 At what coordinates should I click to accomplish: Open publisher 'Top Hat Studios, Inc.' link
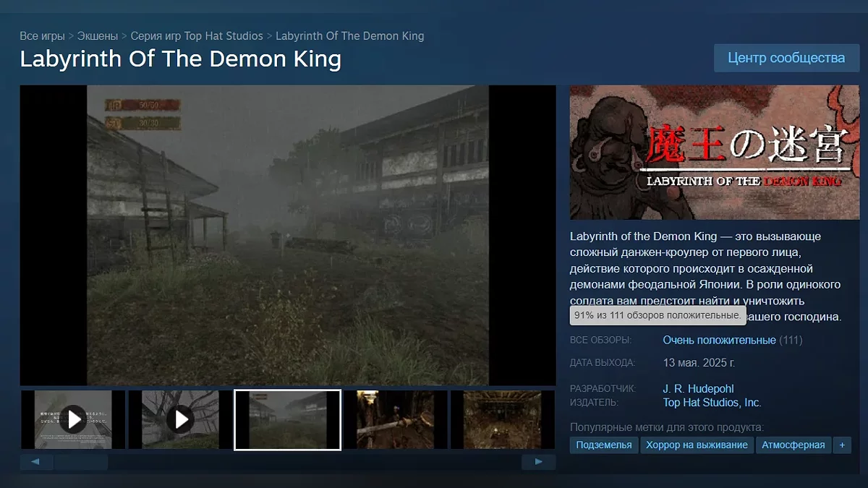712,403
